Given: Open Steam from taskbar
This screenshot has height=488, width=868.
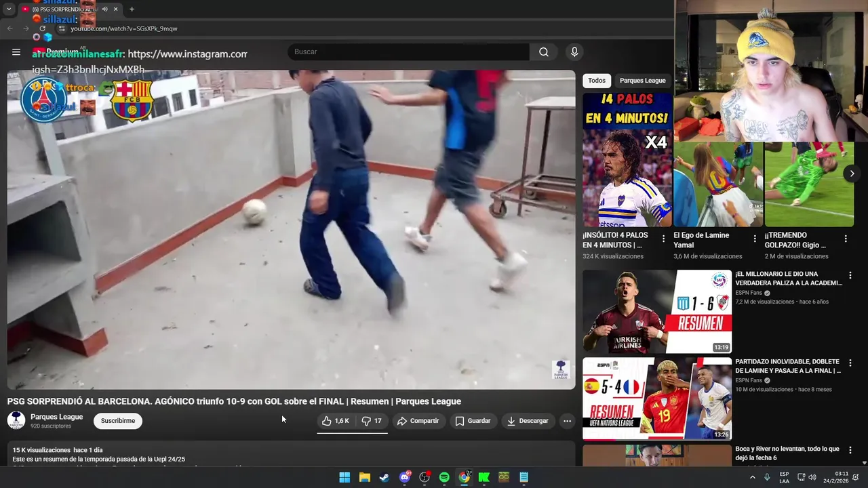Looking at the screenshot, I should coord(384,477).
